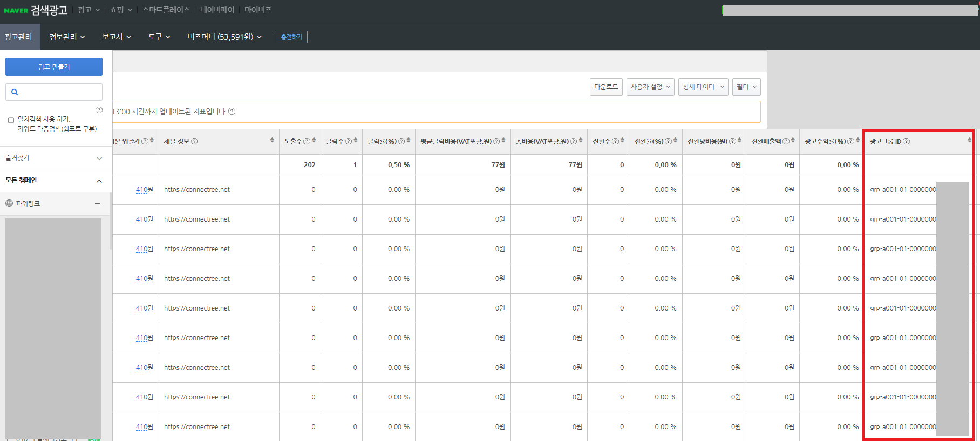
Task: Open the 사용자 설정 dropdown
Action: pos(650,87)
